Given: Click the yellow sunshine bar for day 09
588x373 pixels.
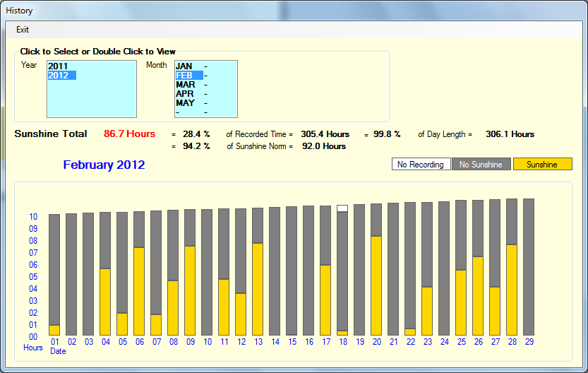Looking at the screenshot, I should 190,290.
